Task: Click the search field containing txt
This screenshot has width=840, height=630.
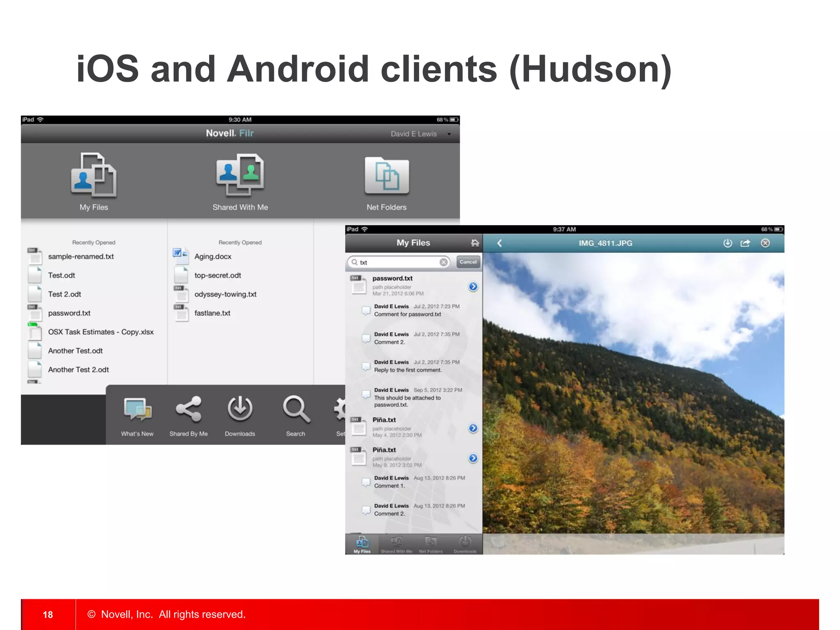Action: pos(399,262)
